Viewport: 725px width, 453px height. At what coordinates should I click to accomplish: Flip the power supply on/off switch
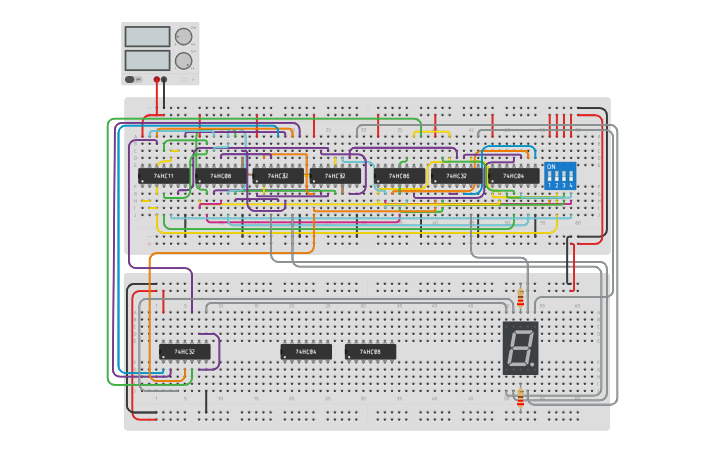click(x=134, y=80)
